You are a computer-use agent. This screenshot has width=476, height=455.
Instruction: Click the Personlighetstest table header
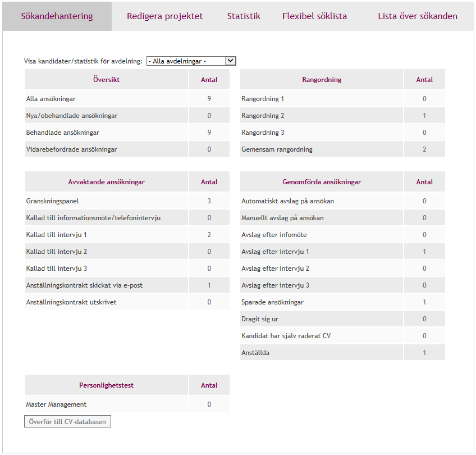(x=106, y=385)
